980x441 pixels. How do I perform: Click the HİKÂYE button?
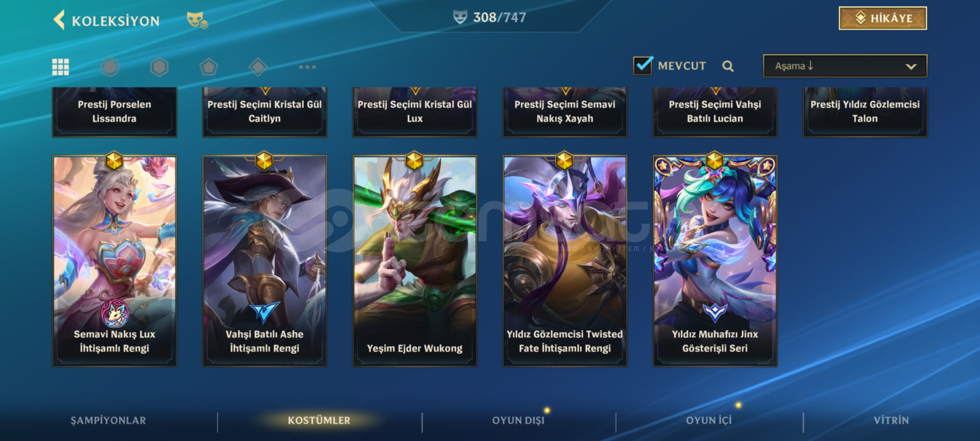coord(883,18)
